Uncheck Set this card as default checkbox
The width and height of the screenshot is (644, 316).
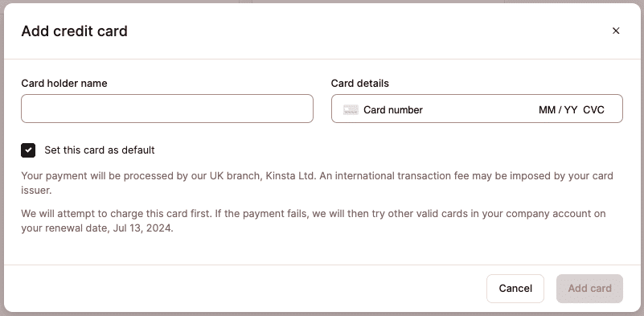tap(28, 150)
